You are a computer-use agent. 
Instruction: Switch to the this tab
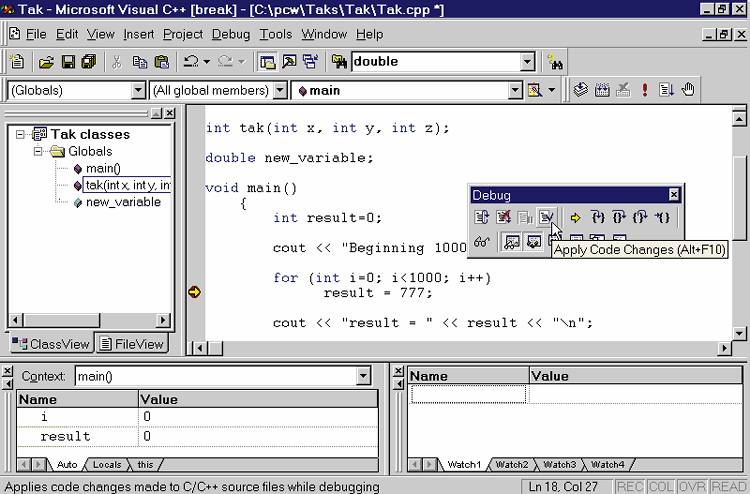click(145, 464)
